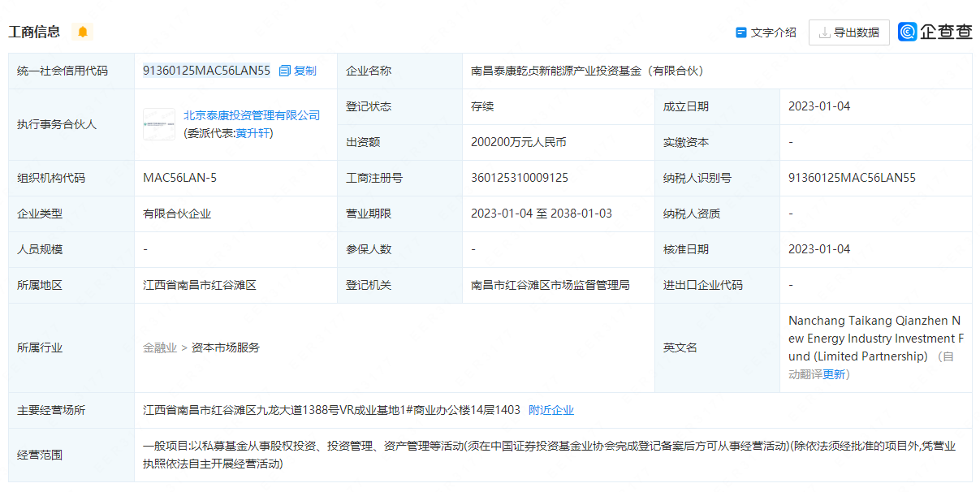Click the executing partner logo thumbnail
This screenshot has height=492, width=980.
click(158, 123)
